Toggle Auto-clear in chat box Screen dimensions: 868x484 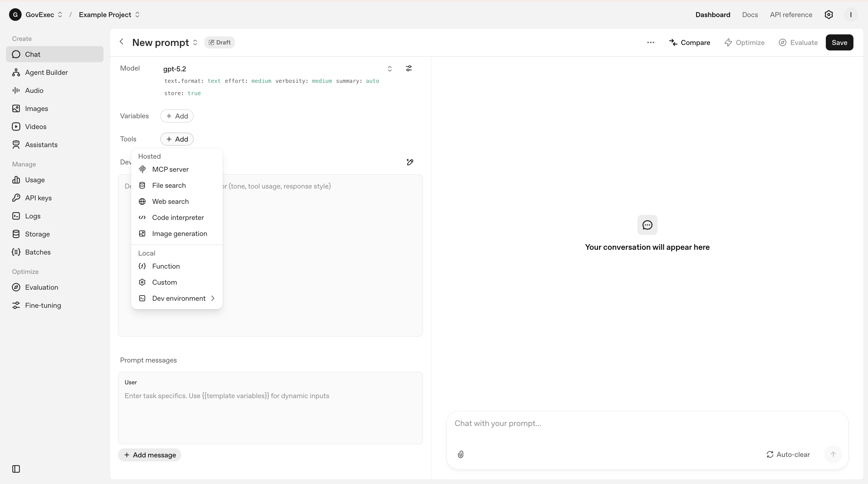click(788, 454)
